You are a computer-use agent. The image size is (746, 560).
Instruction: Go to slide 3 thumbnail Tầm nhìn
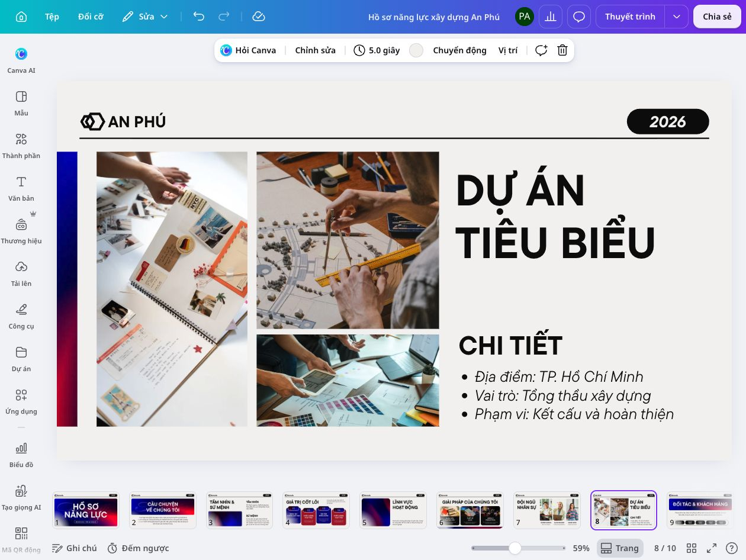click(239, 510)
